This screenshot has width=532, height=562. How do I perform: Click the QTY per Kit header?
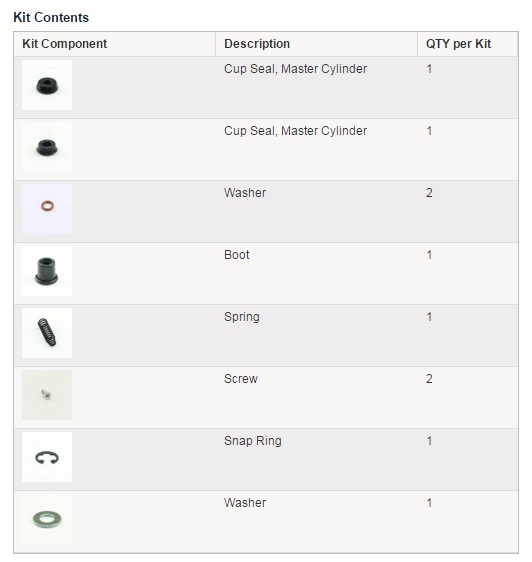(x=458, y=44)
